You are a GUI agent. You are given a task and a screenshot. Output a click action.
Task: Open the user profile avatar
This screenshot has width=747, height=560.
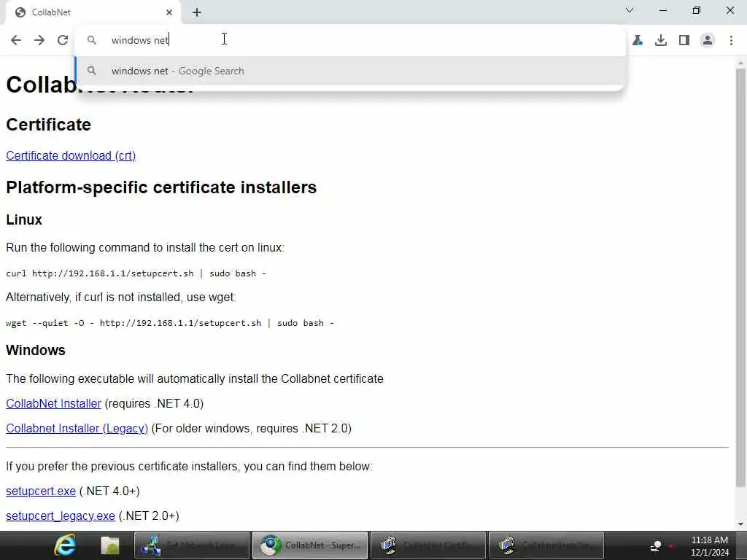pyautogui.click(x=708, y=41)
